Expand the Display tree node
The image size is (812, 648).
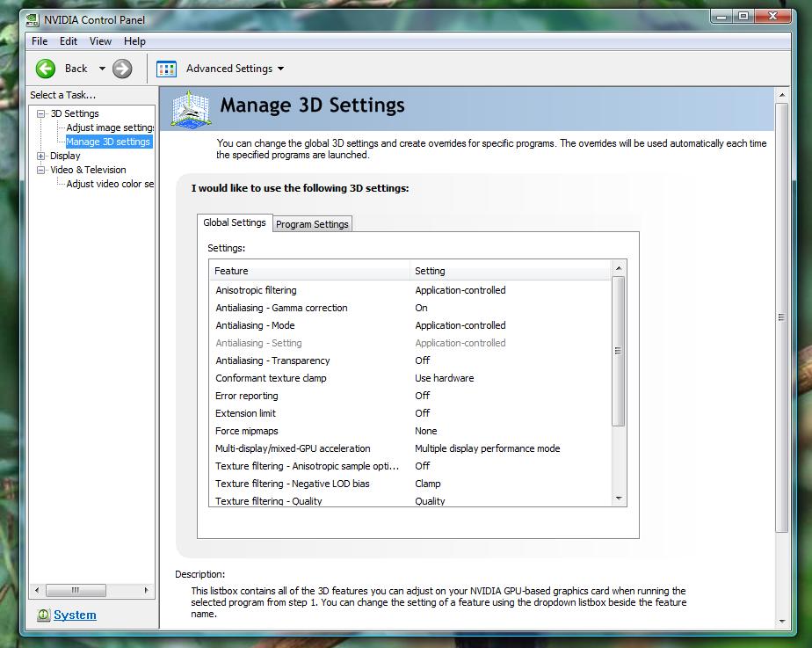pyautogui.click(x=41, y=156)
